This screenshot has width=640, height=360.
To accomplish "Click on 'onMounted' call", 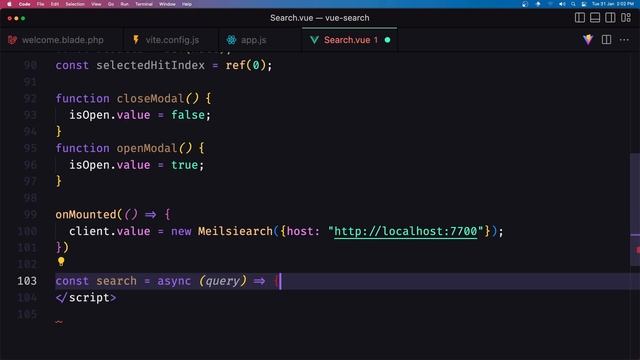I will 86,214.
